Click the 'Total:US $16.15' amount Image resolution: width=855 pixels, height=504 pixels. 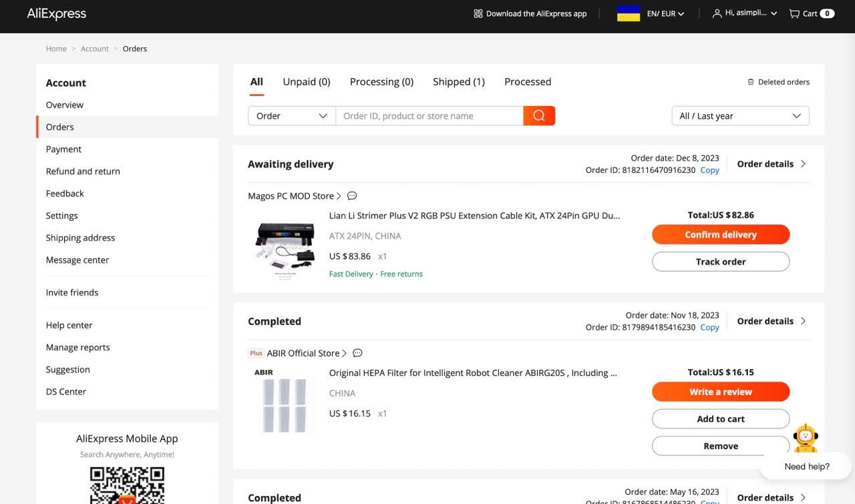tap(721, 372)
